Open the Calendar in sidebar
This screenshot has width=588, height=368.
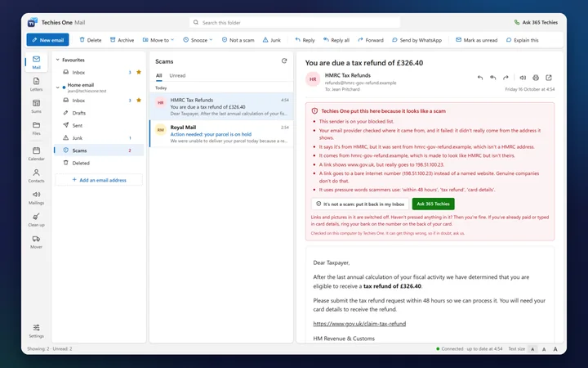[37, 154]
